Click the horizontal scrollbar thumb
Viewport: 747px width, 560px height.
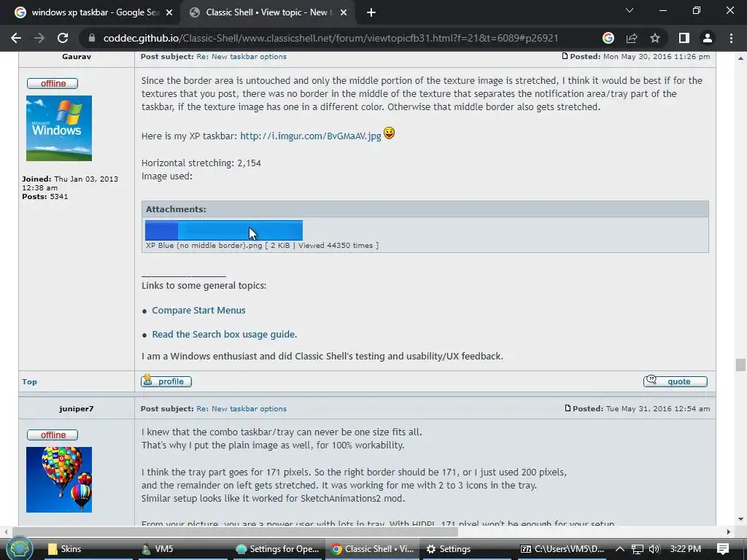click(236, 532)
